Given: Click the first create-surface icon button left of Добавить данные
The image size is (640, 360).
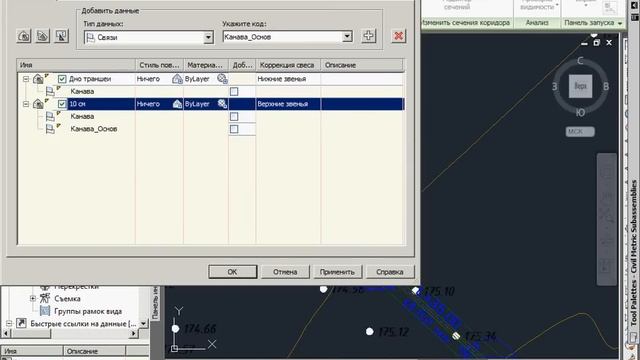Looking at the screenshot, I should [24, 36].
